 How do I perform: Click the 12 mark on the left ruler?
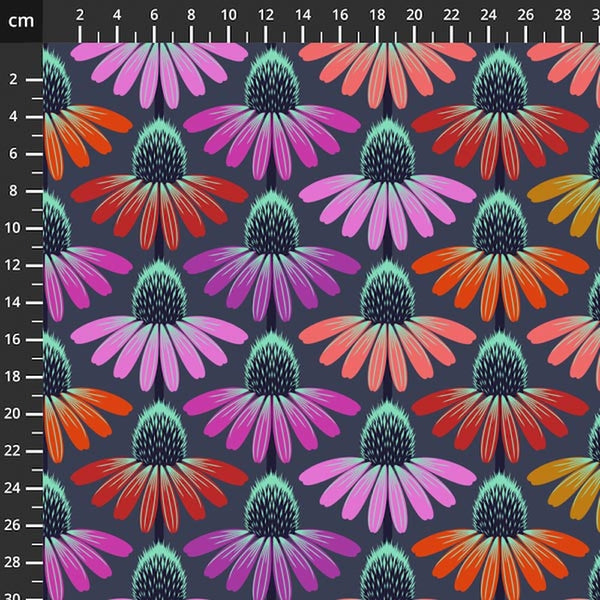[x=14, y=265]
